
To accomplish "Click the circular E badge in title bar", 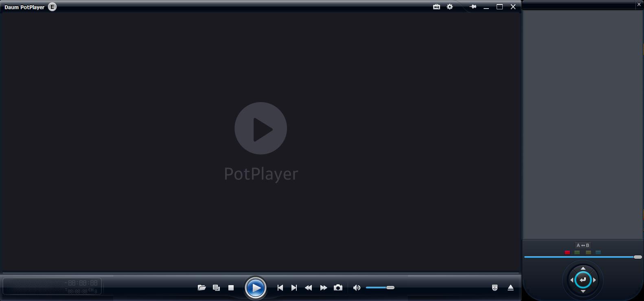I will [x=52, y=7].
